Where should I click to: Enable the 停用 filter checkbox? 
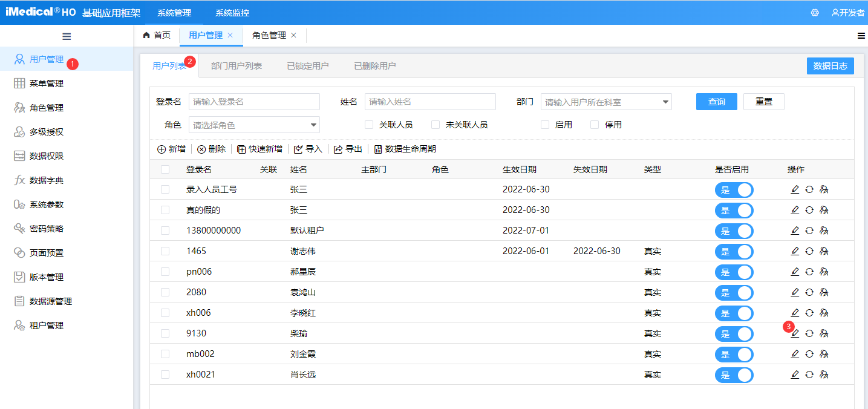tap(594, 125)
